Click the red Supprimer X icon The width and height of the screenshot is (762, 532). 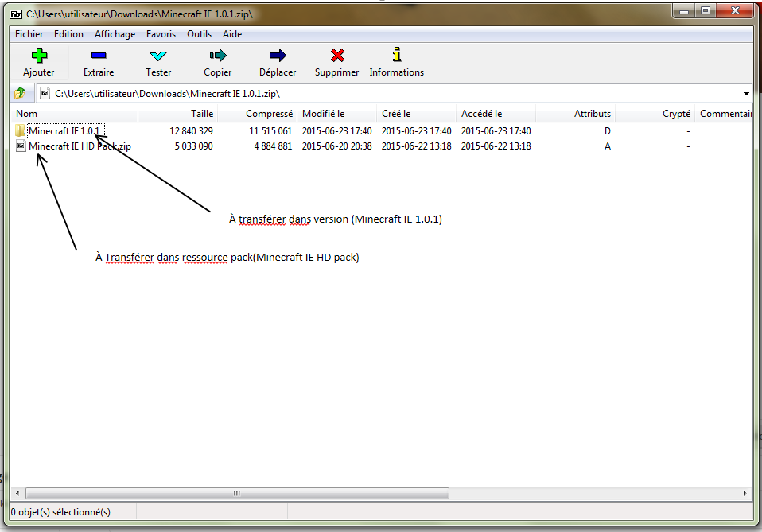(337, 56)
